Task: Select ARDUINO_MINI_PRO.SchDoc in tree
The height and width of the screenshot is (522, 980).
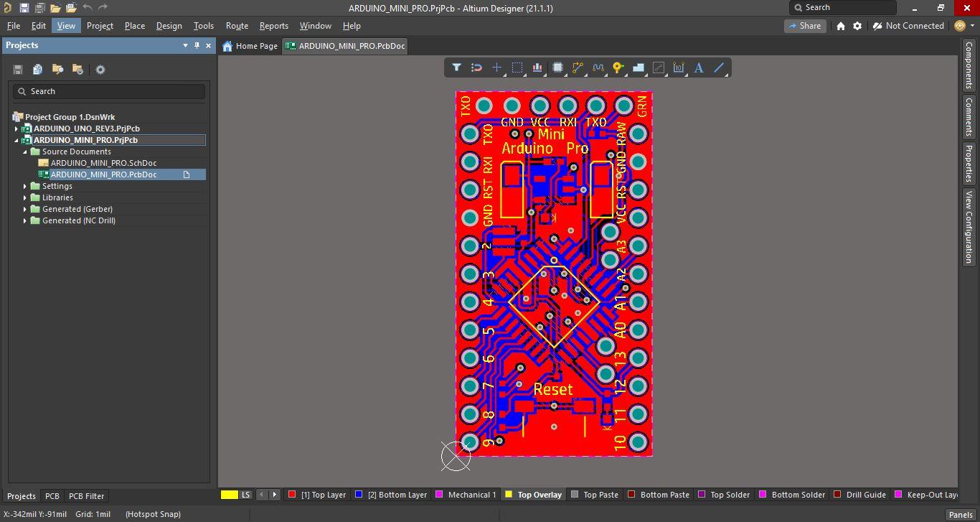Action: point(103,163)
